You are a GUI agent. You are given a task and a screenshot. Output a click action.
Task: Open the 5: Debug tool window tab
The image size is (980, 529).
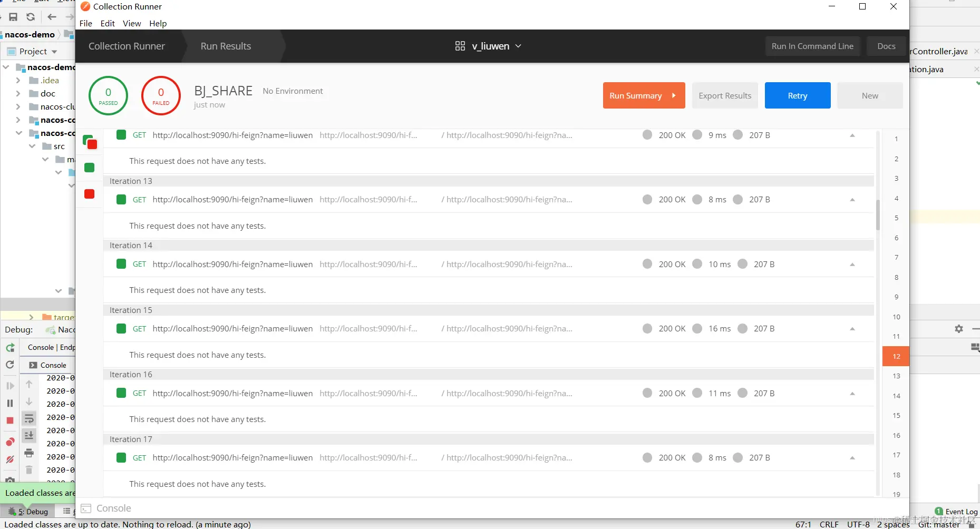(x=28, y=511)
